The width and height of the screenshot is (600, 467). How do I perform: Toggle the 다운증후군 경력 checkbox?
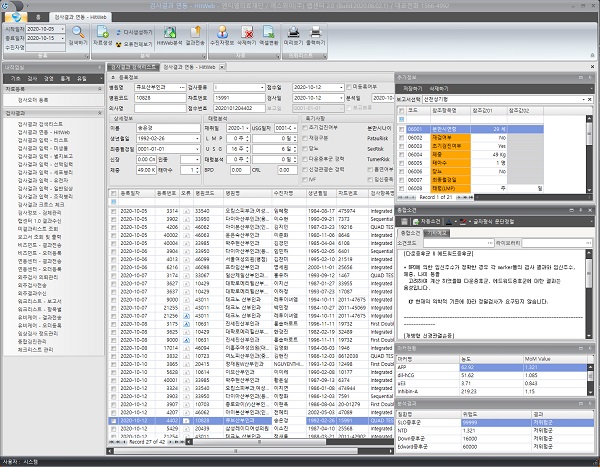pos(305,158)
